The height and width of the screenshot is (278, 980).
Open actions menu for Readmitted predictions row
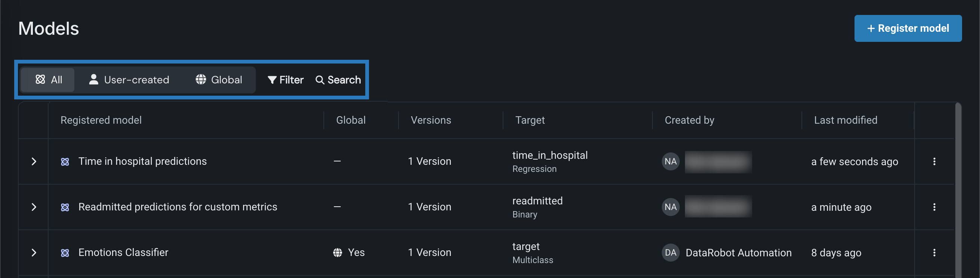pyautogui.click(x=934, y=207)
